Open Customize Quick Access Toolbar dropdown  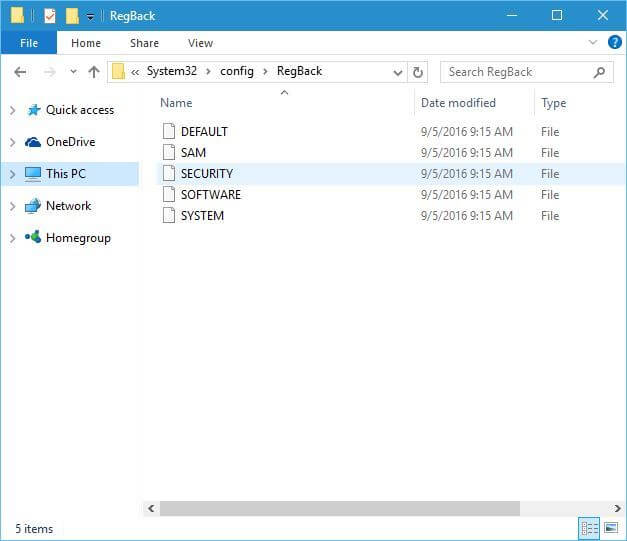pyautogui.click(x=91, y=16)
